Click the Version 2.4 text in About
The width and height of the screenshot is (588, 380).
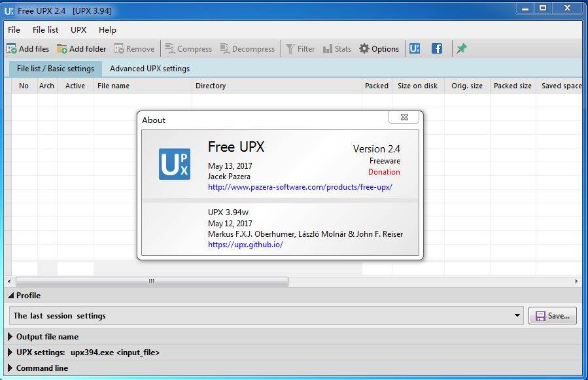tap(377, 149)
